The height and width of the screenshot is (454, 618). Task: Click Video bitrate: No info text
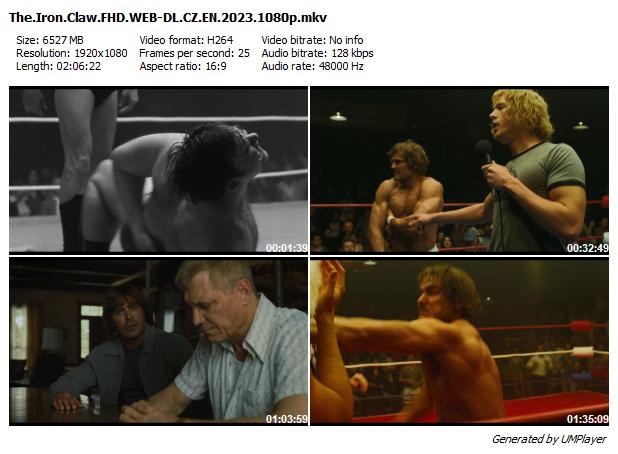coord(313,40)
